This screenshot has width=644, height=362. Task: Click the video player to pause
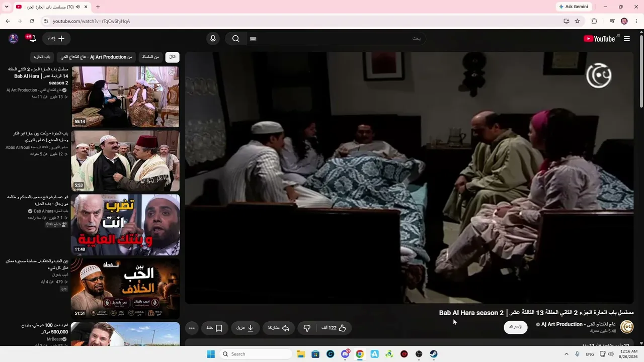(x=409, y=177)
